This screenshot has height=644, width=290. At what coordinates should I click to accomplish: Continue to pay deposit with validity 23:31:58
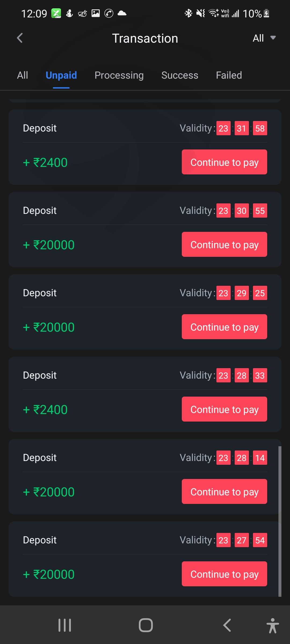tap(224, 162)
